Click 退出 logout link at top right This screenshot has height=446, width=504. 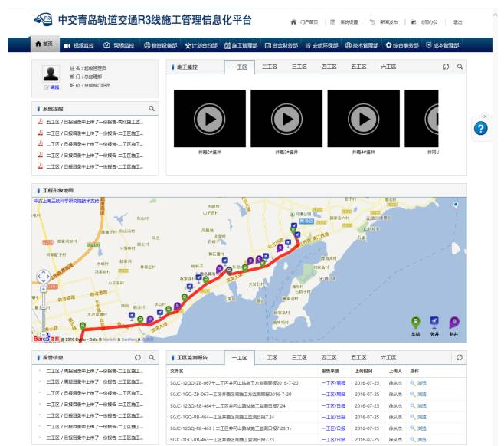(x=458, y=22)
